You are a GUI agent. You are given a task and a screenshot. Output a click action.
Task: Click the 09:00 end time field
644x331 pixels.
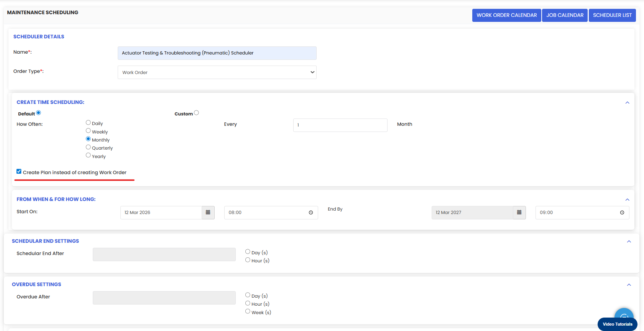582,212
